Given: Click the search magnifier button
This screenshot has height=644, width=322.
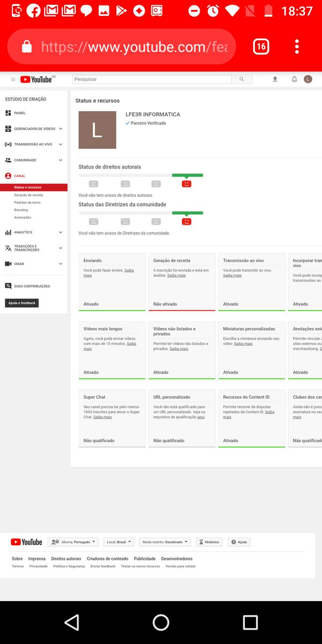Looking at the screenshot, I should 241,79.
